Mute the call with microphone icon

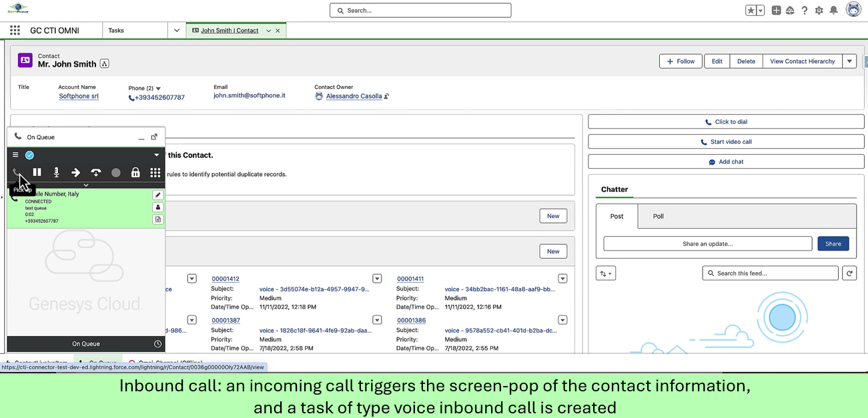click(57, 173)
